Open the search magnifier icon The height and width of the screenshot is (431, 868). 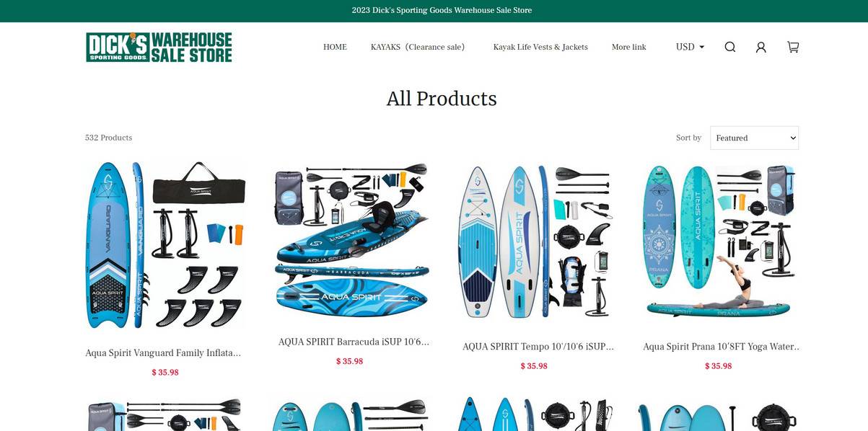tap(729, 47)
